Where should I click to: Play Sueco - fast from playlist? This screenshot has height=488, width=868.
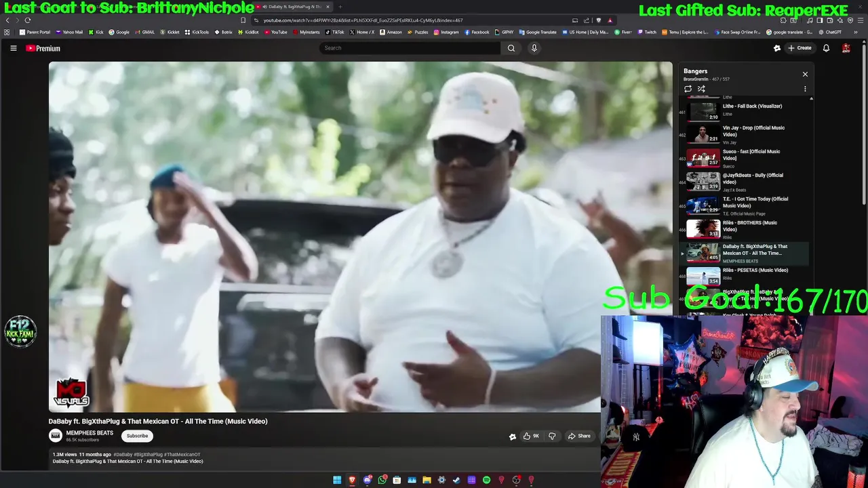coord(745,158)
